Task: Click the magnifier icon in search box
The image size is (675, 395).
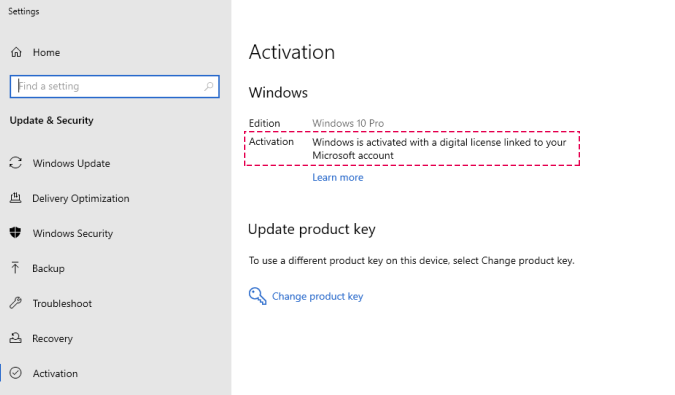Action: (209, 86)
